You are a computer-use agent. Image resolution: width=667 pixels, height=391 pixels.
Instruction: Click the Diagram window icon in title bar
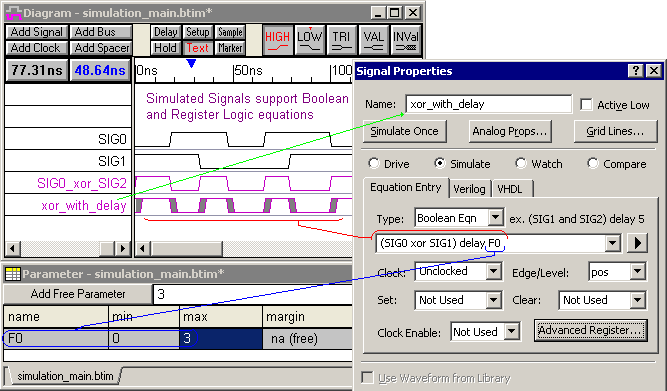tap(14, 13)
